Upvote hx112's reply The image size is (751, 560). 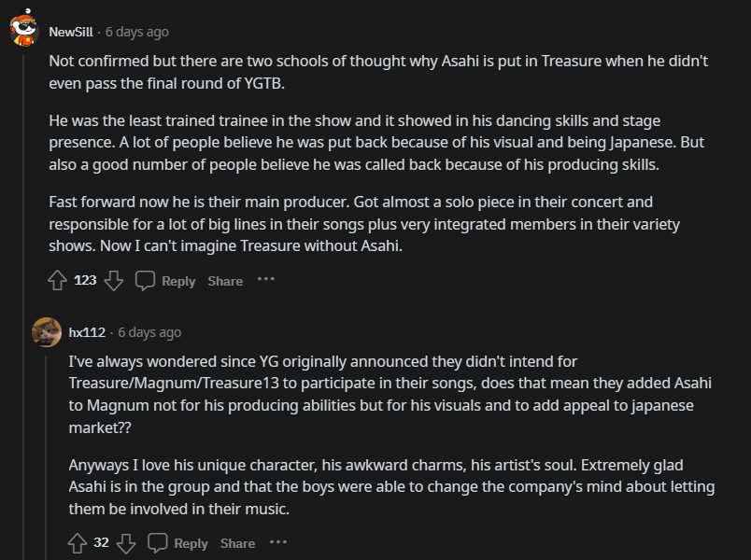[78, 542]
